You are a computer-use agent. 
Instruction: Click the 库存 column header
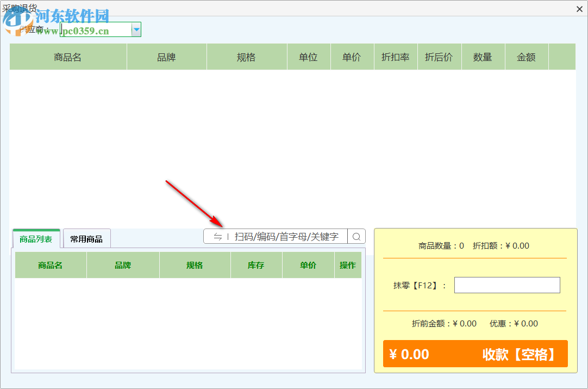(256, 265)
